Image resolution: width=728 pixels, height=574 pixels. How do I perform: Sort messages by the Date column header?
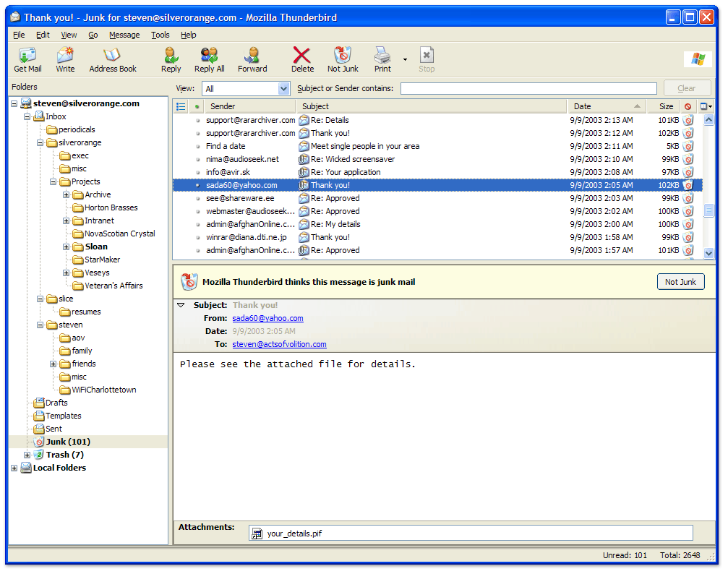point(607,106)
